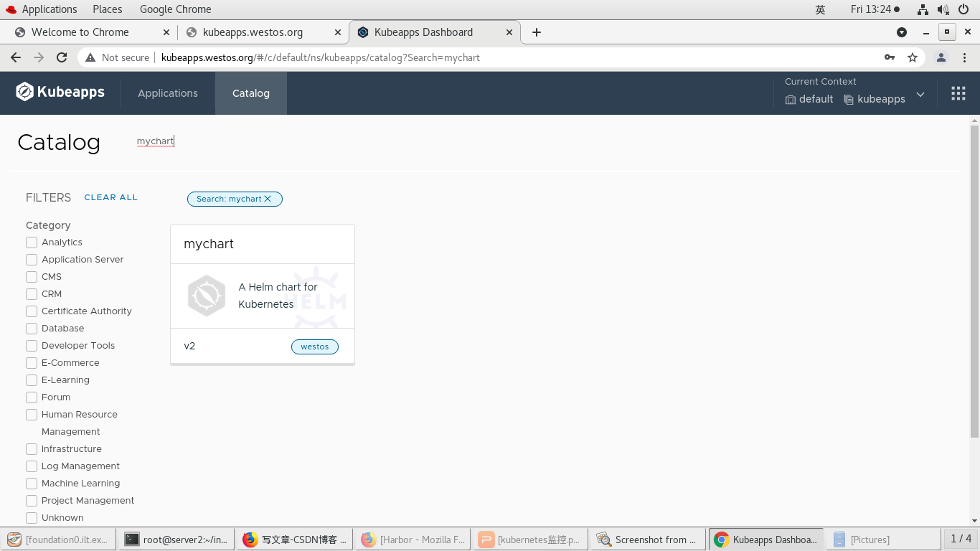
Task: Open the mychart card title
Action: (x=209, y=244)
